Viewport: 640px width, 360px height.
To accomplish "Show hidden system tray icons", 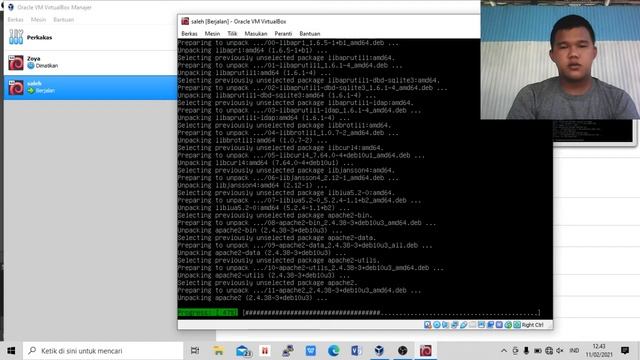I will pos(504,351).
